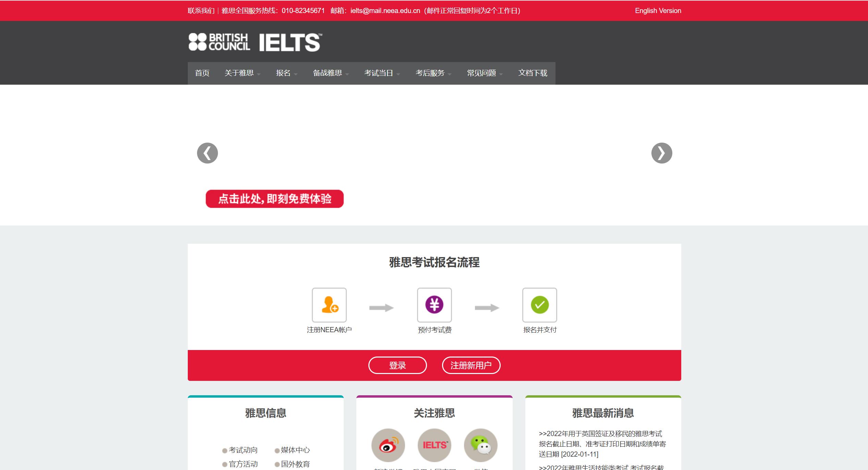Image resolution: width=868 pixels, height=470 pixels.
Task: Click the 登录 button
Action: (397, 365)
